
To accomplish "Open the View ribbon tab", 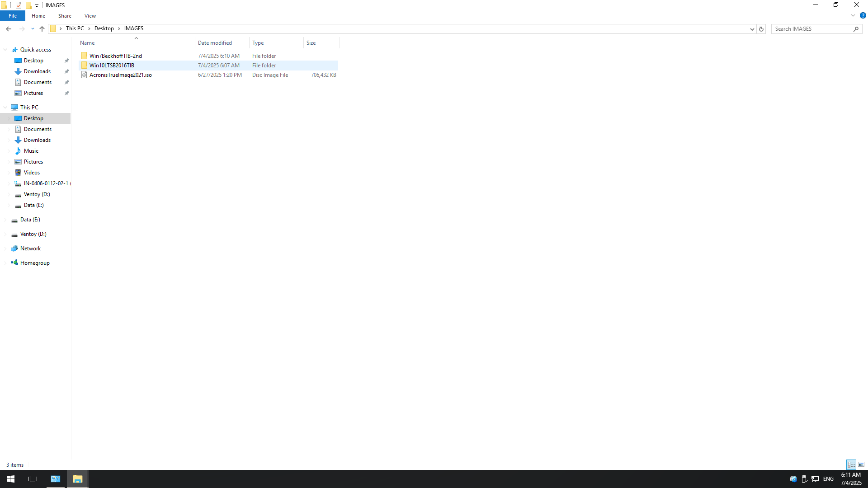I will (x=90, y=16).
